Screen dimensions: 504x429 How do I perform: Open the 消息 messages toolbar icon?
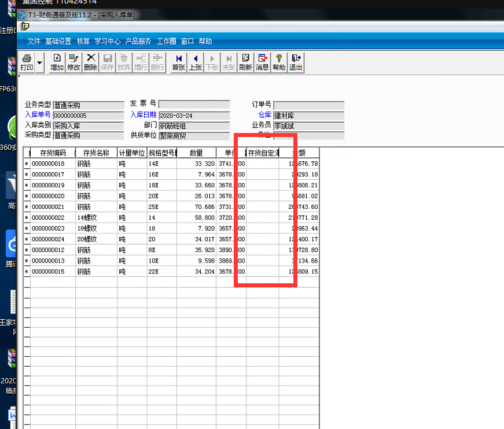click(262, 62)
